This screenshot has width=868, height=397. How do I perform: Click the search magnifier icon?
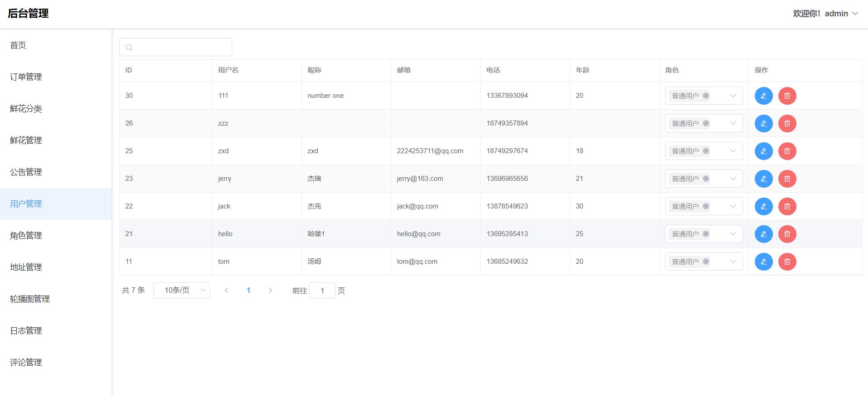pos(129,47)
